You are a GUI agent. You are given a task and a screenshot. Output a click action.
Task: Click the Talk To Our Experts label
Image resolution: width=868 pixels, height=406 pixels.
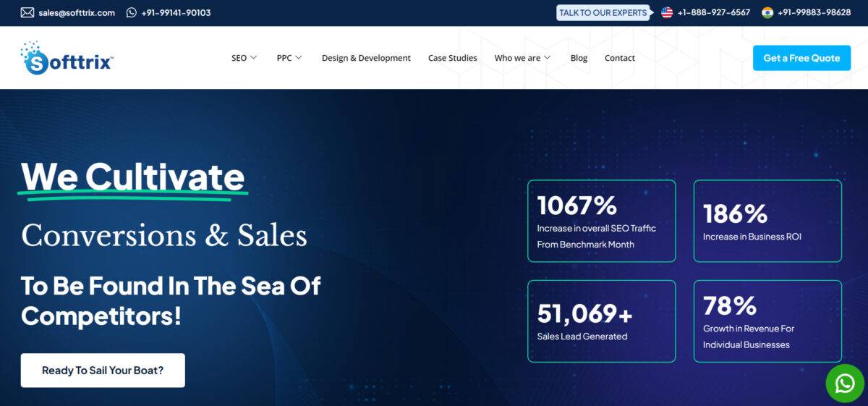(603, 12)
